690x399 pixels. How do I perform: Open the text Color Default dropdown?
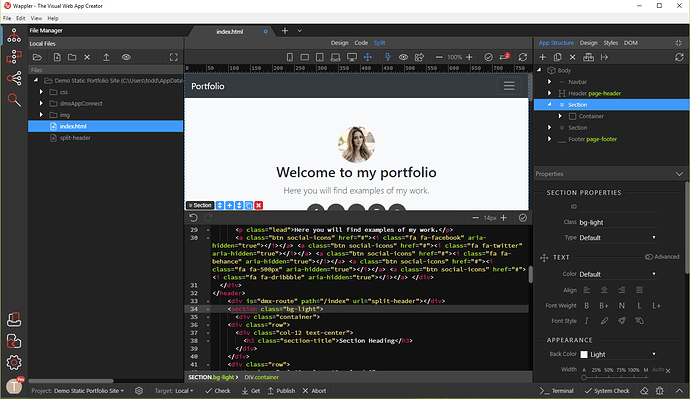617,274
